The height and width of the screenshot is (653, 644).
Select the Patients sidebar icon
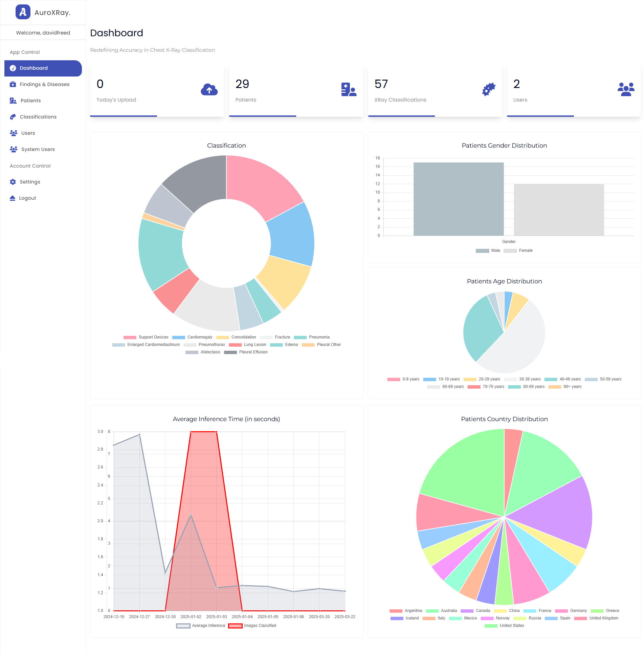click(13, 101)
